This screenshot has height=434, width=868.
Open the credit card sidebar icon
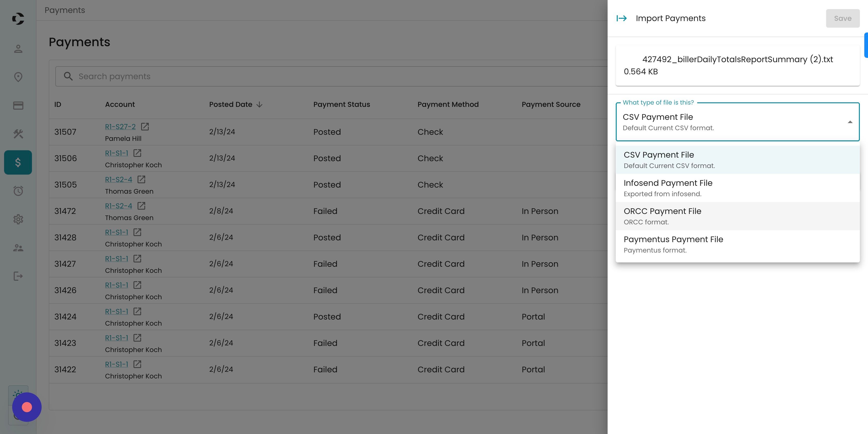pyautogui.click(x=18, y=106)
